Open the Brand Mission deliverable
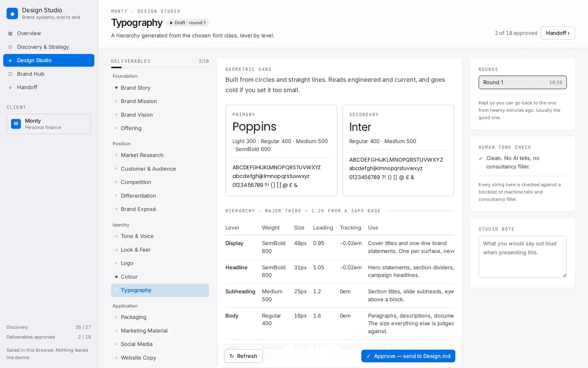Viewport: 588px width, 368px height. 160,101
